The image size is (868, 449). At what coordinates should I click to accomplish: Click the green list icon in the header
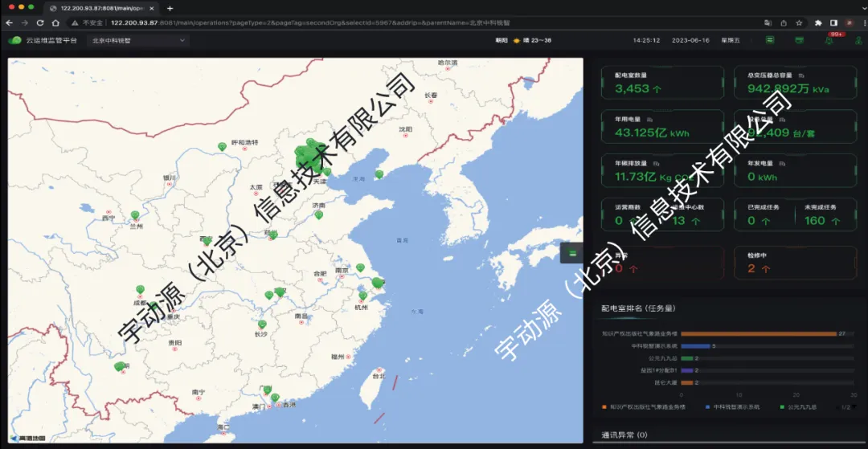[770, 39]
